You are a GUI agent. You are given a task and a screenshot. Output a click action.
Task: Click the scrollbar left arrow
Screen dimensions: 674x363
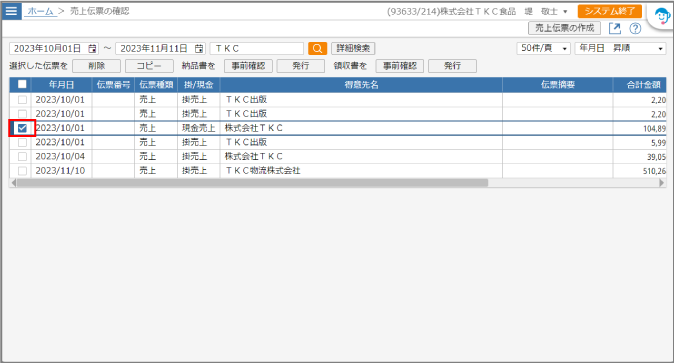tap(13, 183)
